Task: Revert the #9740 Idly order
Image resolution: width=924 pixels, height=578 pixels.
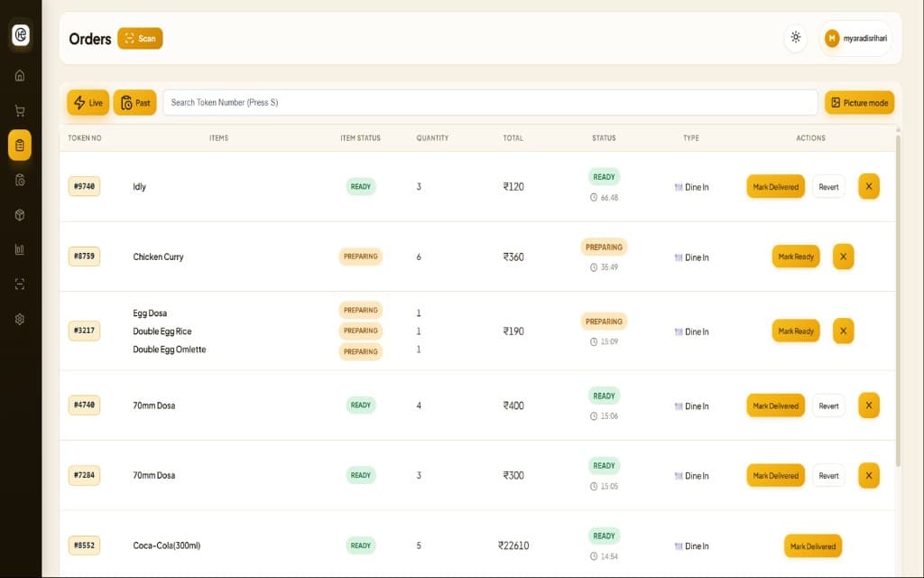Action: [828, 186]
